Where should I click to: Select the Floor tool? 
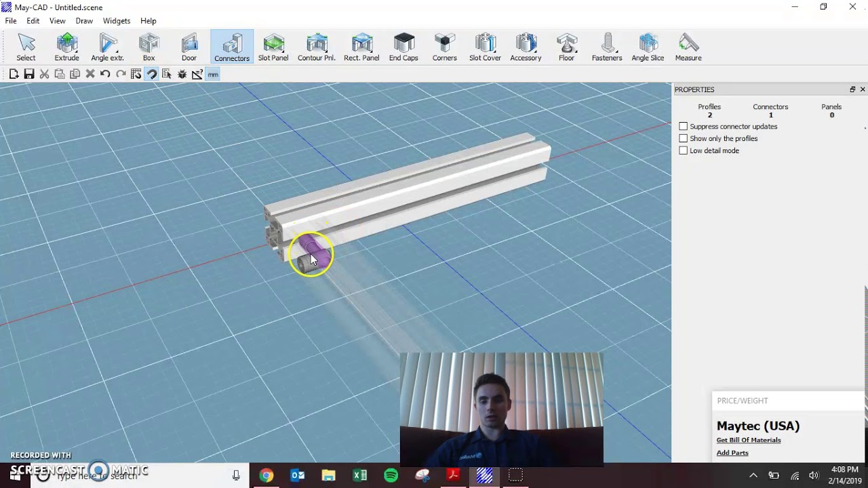566,47
